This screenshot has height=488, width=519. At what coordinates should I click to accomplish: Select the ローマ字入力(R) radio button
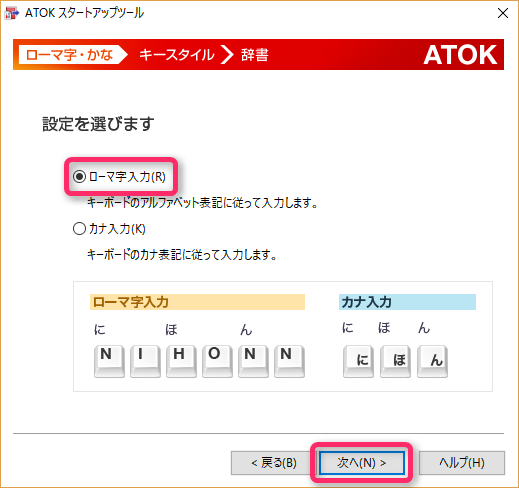(119, 177)
